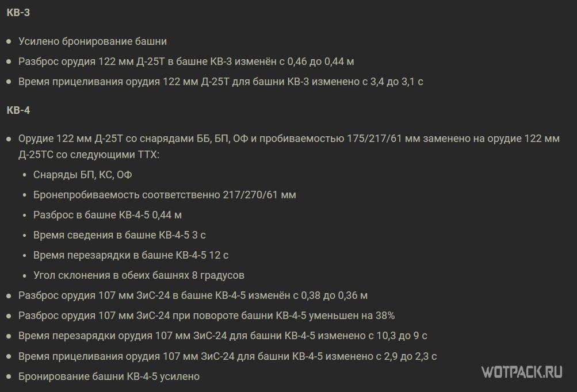Click the line starting 'Орудие 122 мм Д-25Т со снарядами'
The image size is (577, 392).
click(288, 139)
